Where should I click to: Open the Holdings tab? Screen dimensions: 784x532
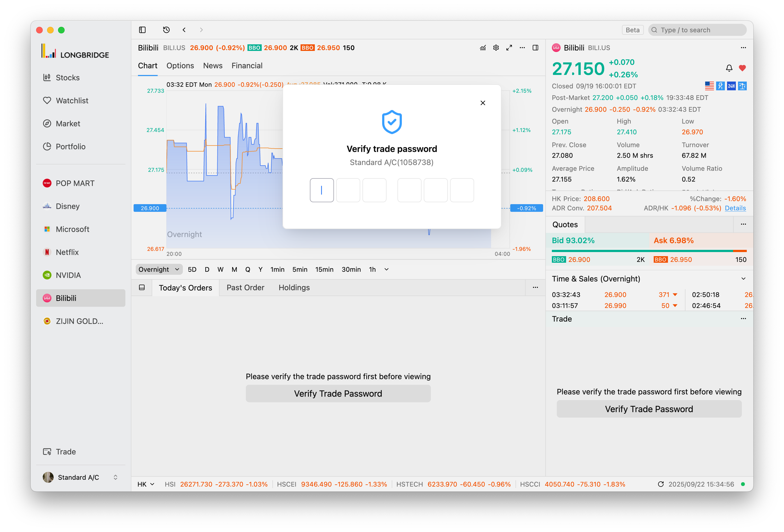[294, 287]
